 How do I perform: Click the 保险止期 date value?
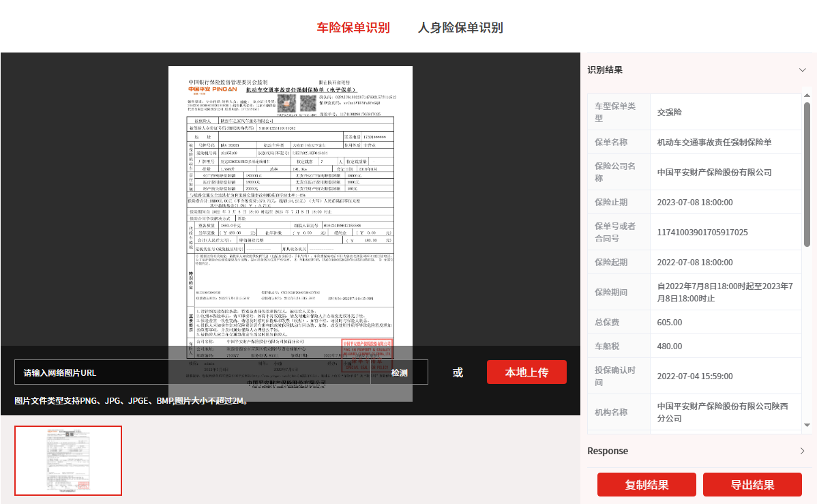coord(694,203)
